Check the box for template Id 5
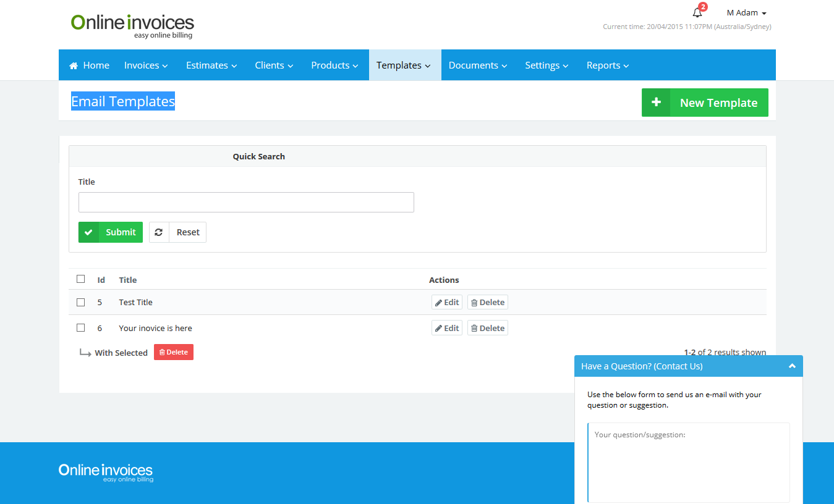Screen dimensions: 834x504 pos(81,303)
